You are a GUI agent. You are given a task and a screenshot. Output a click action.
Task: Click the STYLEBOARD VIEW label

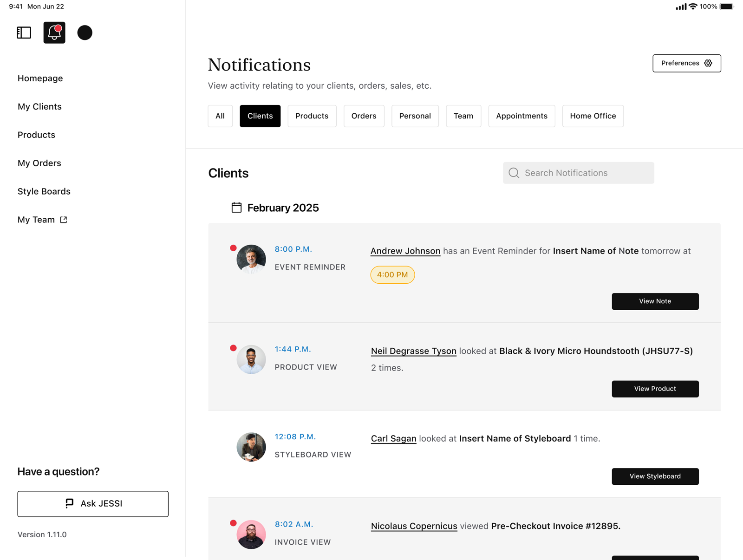313,455
